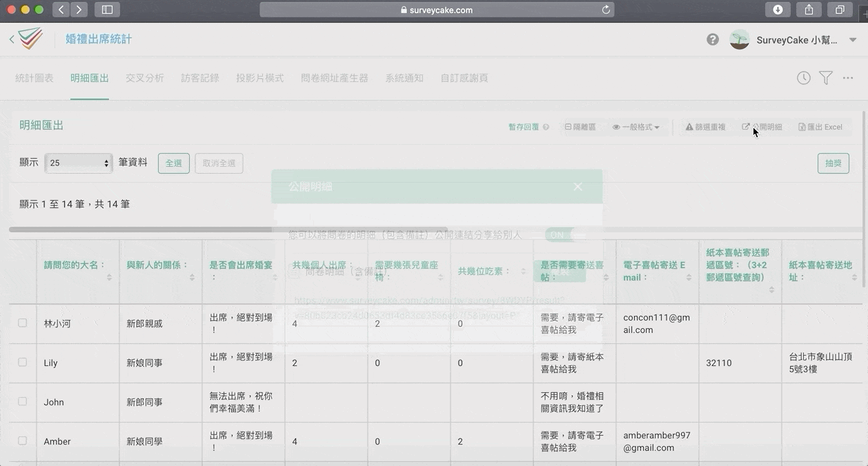Click the 暫存回覆 link

click(524, 127)
